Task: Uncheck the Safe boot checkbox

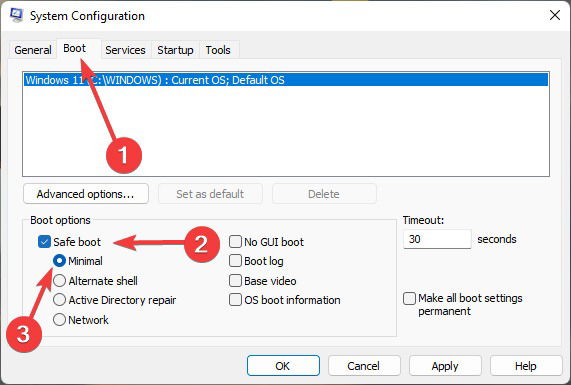Action: [x=44, y=242]
